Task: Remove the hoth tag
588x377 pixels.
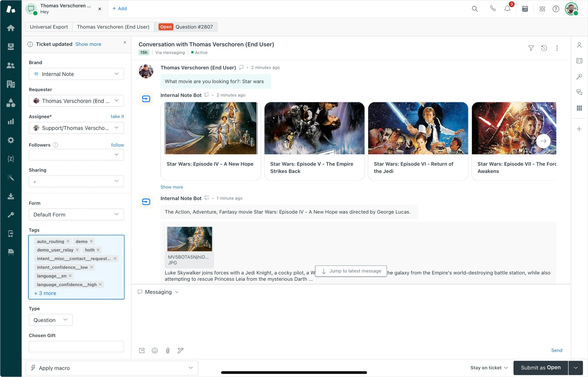Action: (98, 250)
